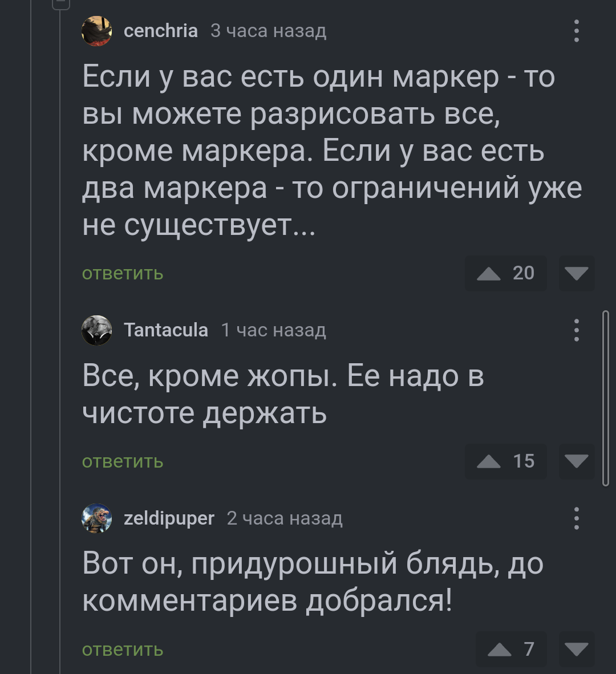Open Tantacula's avatar image
Image resolution: width=616 pixels, height=674 pixels.
coord(96,330)
